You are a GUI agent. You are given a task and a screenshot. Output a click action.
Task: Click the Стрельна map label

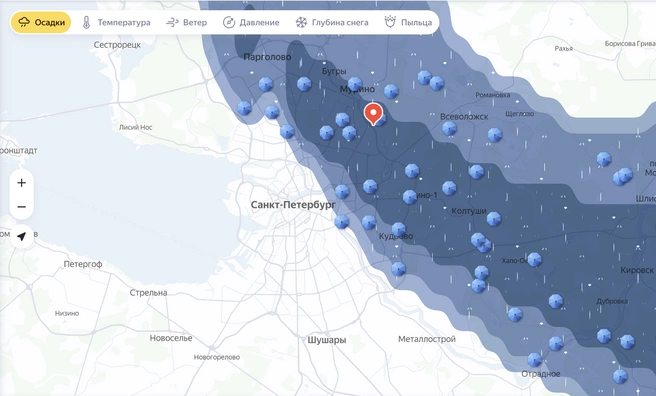pos(148,293)
